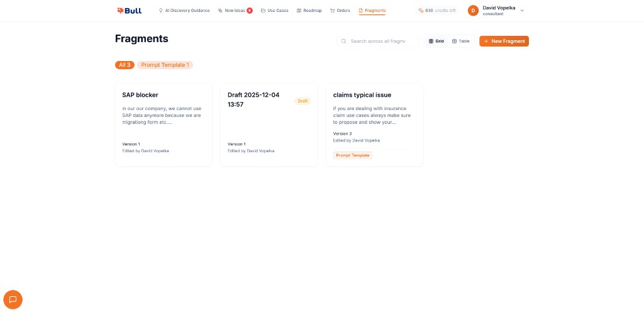The width and height of the screenshot is (644, 317).
Task: Go to the Use Cases tab
Action: pos(275,11)
